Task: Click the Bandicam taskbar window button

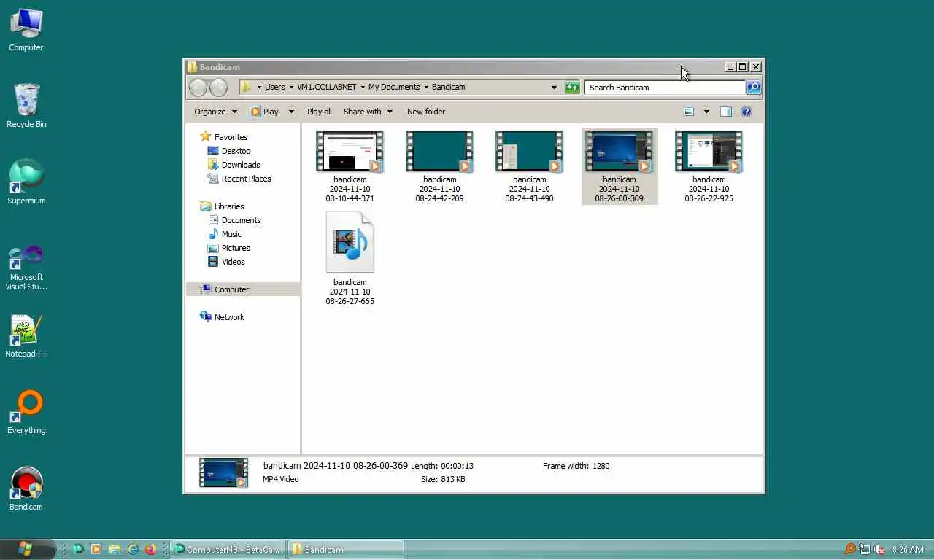Action: tap(346, 549)
